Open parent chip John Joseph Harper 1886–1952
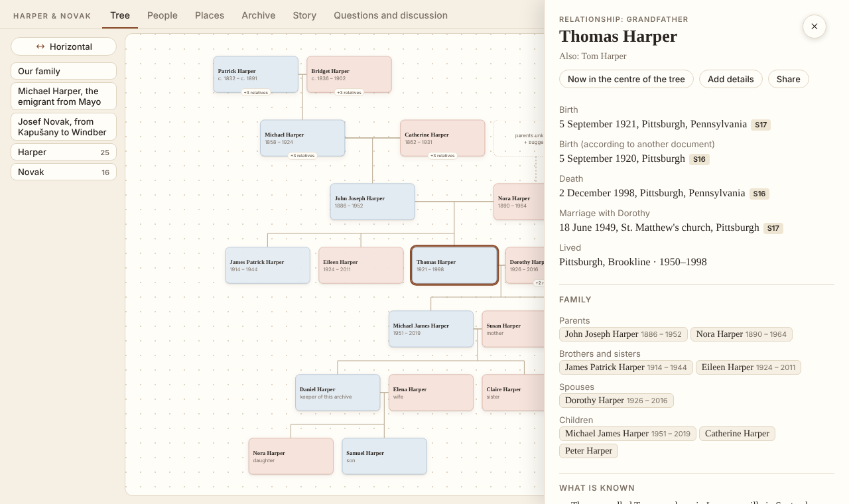Image resolution: width=849 pixels, height=504 pixels. [x=623, y=334]
